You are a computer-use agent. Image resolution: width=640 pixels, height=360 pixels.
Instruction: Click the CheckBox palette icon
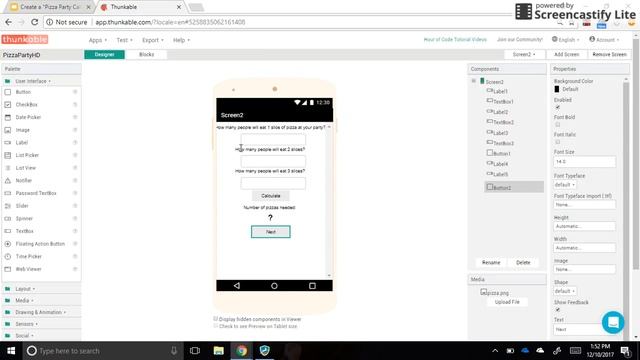[8, 105]
